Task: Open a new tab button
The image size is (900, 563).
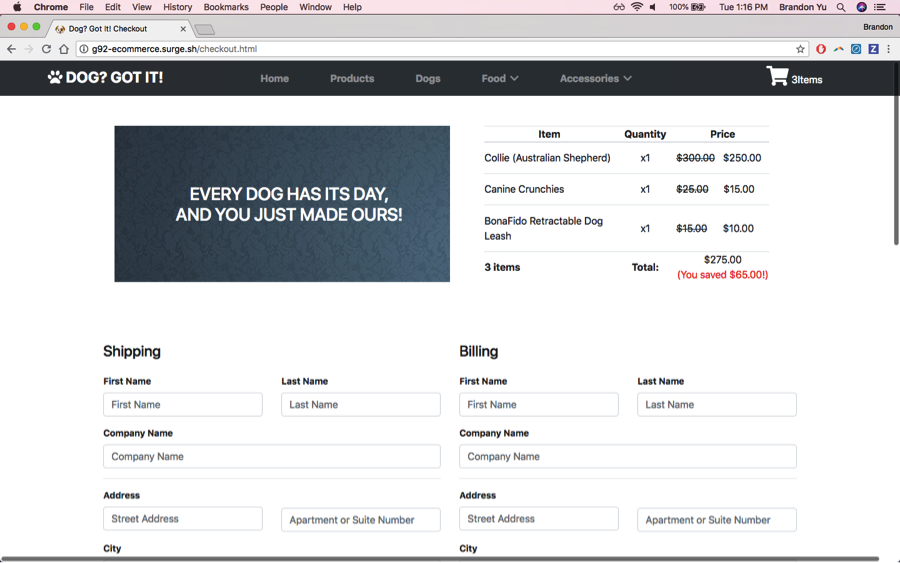Action: click(204, 29)
